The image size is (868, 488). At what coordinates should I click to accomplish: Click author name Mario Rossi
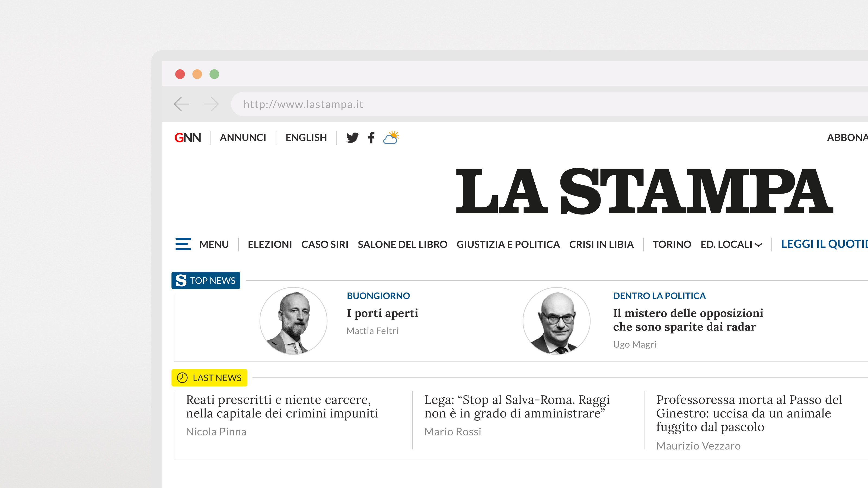click(452, 431)
